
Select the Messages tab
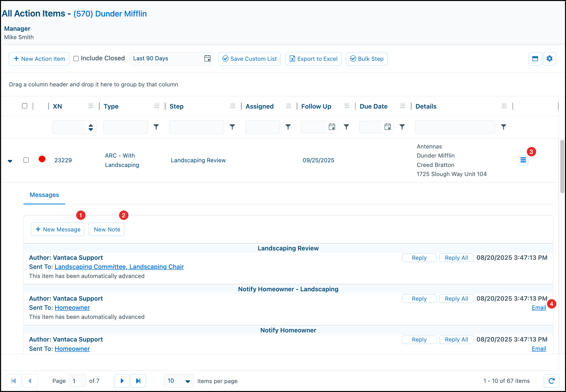(x=44, y=195)
